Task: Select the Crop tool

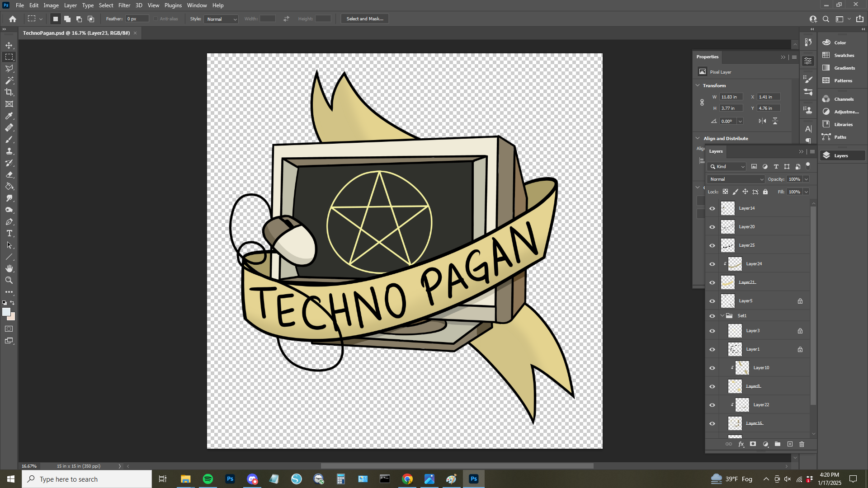Action: (x=9, y=92)
